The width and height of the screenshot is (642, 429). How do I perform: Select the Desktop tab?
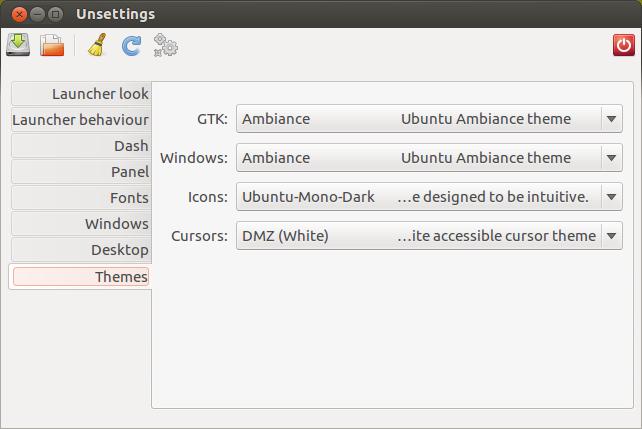(81, 250)
